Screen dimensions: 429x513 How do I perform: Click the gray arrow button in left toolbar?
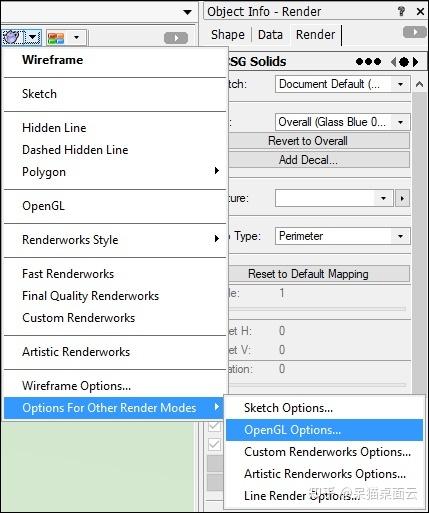coord(176,38)
